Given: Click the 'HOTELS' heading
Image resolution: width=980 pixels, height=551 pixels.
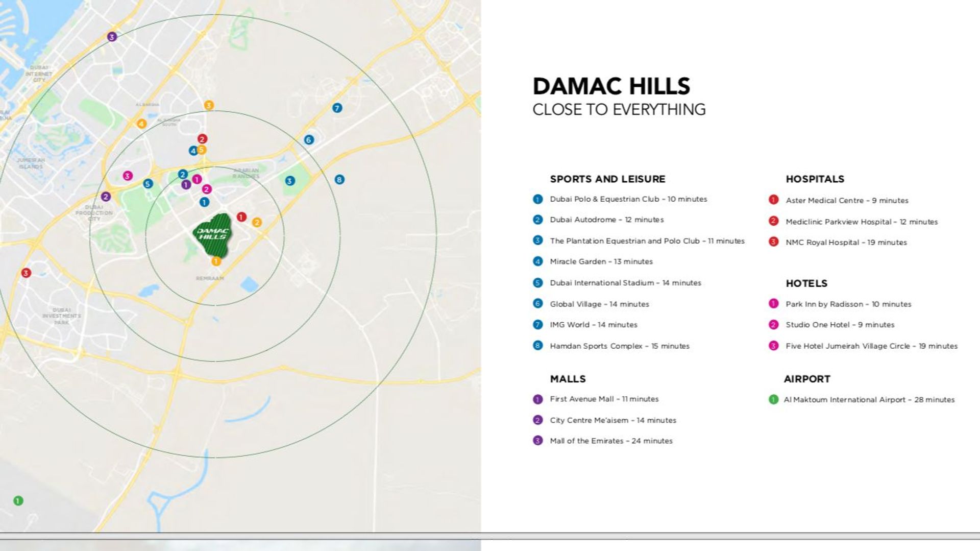Looking at the screenshot, I should coord(806,283).
